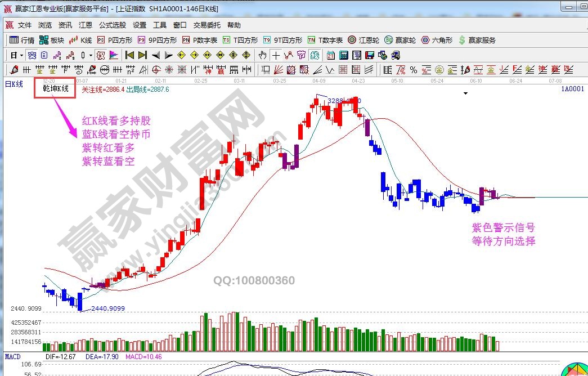Expand the candlestick style dropdown arrow

point(91,55)
